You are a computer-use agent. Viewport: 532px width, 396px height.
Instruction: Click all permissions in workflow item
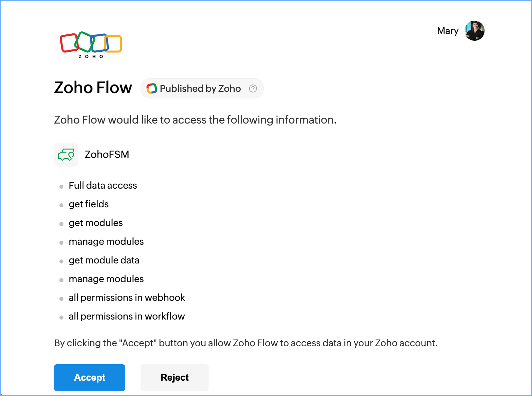[127, 317]
